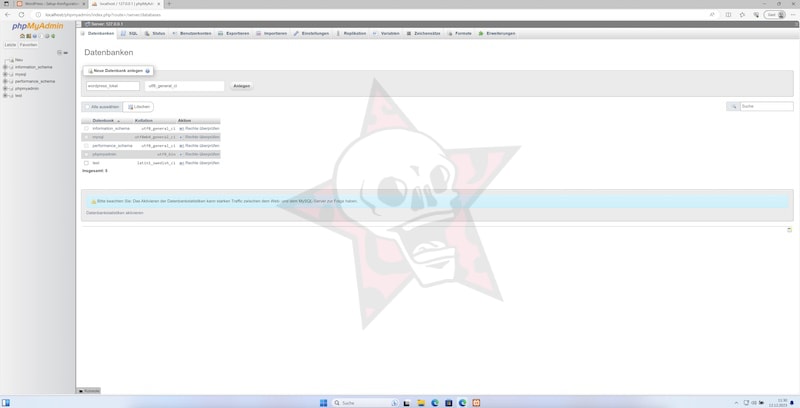Open the Konsole bar at bottom

(89, 391)
